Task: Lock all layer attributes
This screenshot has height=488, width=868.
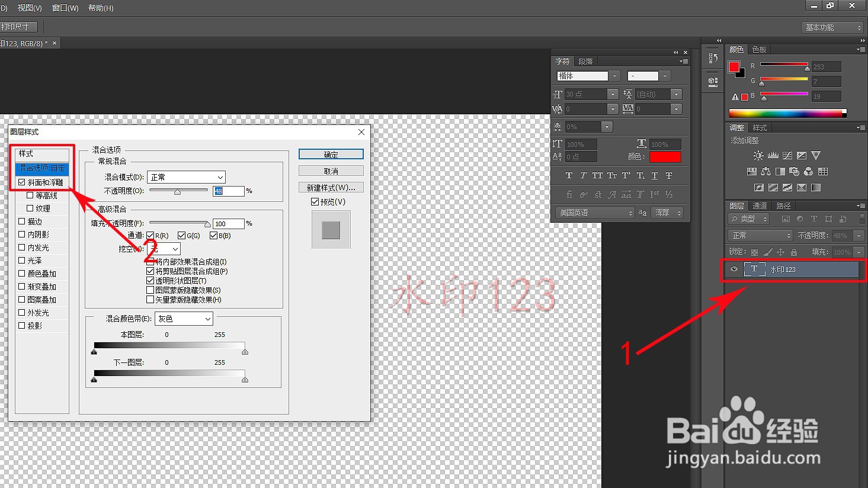Action: point(794,252)
